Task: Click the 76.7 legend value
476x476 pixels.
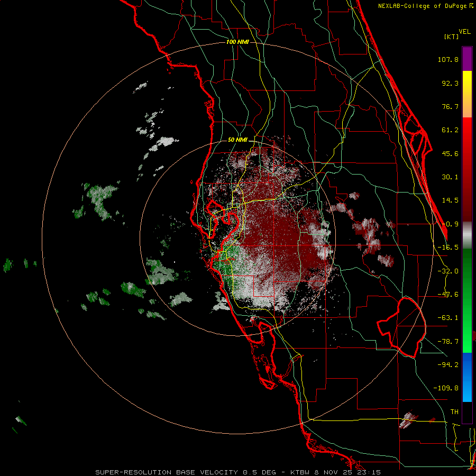Action: pyautogui.click(x=450, y=106)
